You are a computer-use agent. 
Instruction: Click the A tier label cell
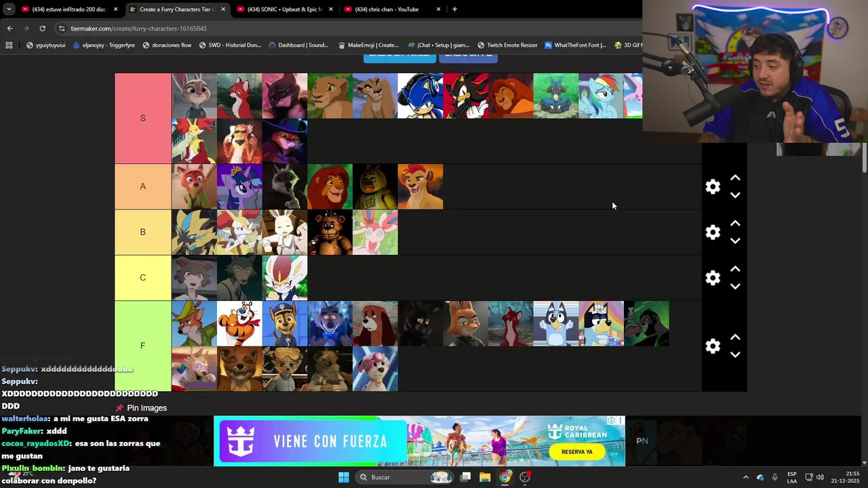point(142,186)
